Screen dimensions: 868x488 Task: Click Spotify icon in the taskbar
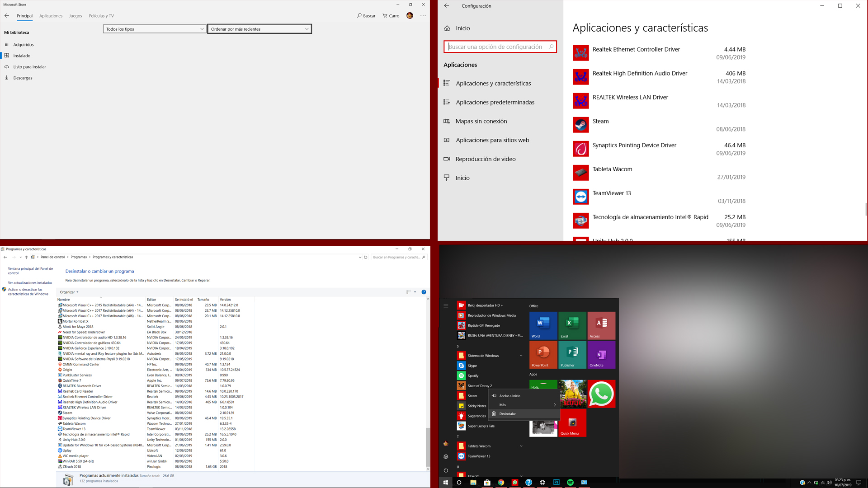pyautogui.click(x=570, y=483)
